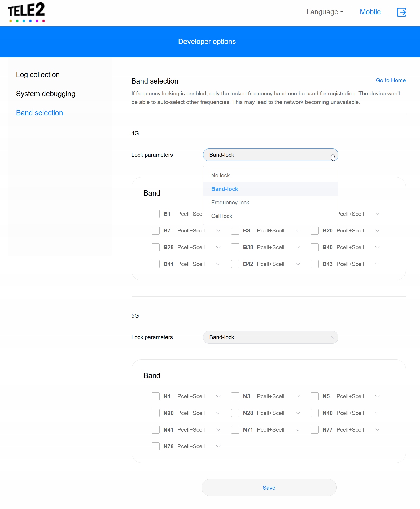The image size is (420, 509).
Task: Expand the B43 Pcell+Scell chevron
Action: tap(377, 264)
